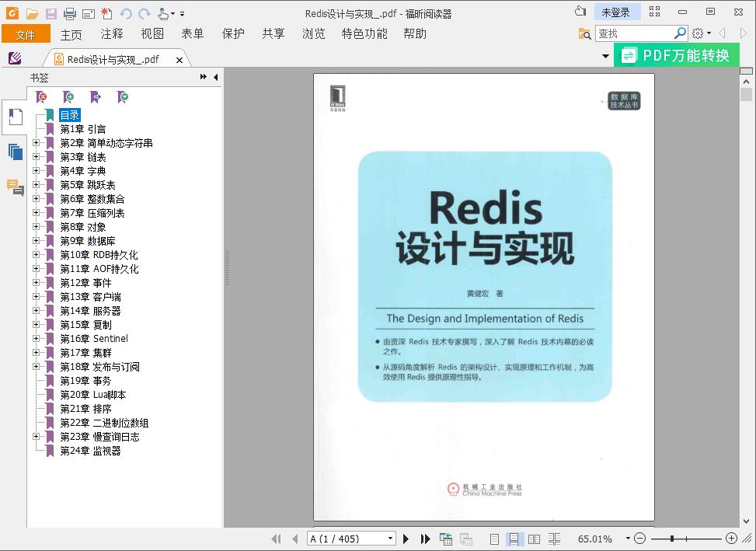Adjust the zoom slider handle
This screenshot has height=551, width=756.
(x=672, y=538)
